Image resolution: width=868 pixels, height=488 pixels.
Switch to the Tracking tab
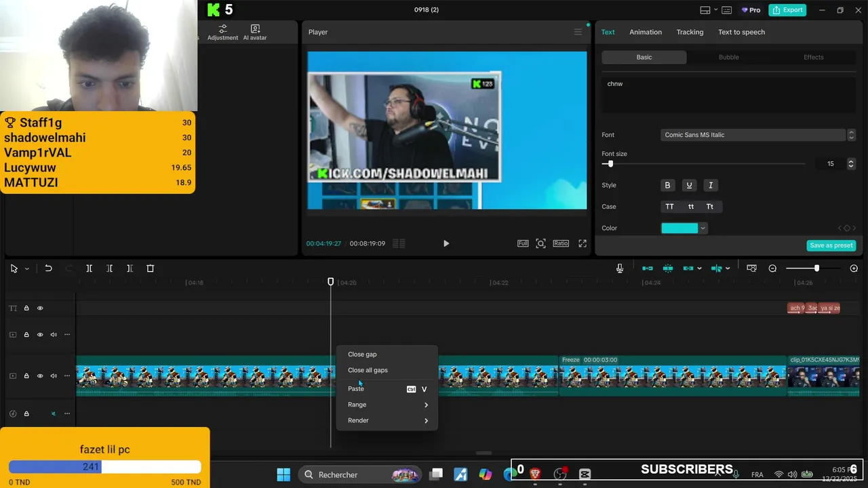[690, 32]
